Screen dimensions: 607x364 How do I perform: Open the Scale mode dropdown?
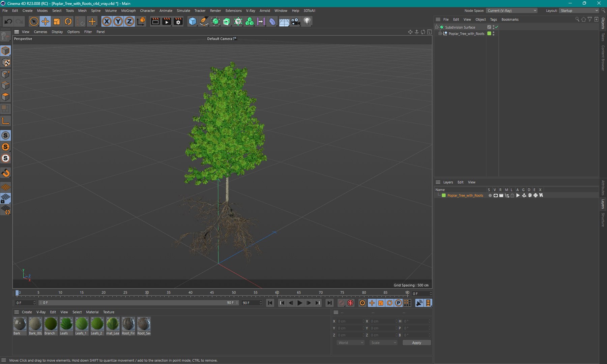[x=383, y=343]
